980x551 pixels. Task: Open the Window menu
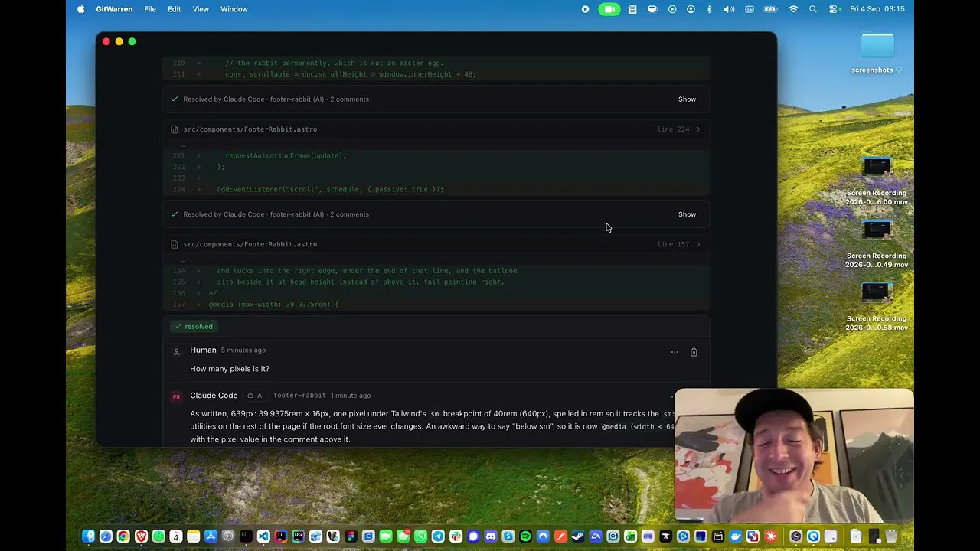234,9
